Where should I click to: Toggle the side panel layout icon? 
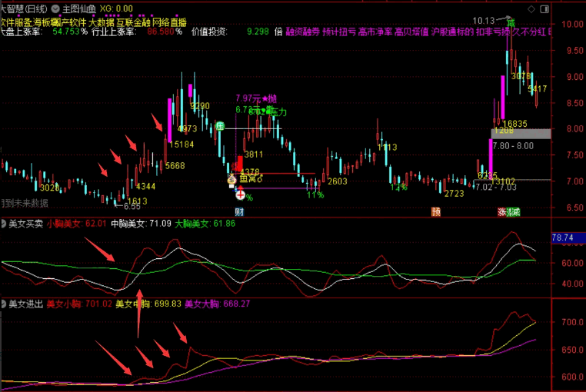pyautogui.click(x=544, y=9)
